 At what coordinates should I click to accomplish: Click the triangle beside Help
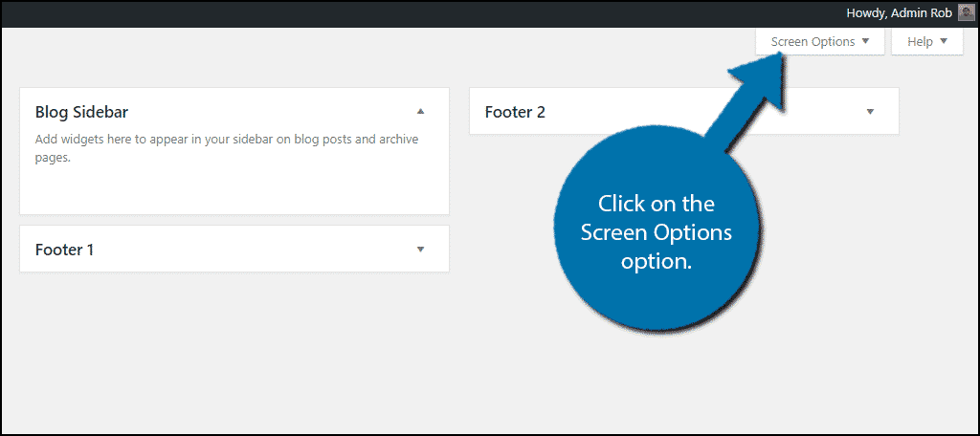[x=943, y=41]
